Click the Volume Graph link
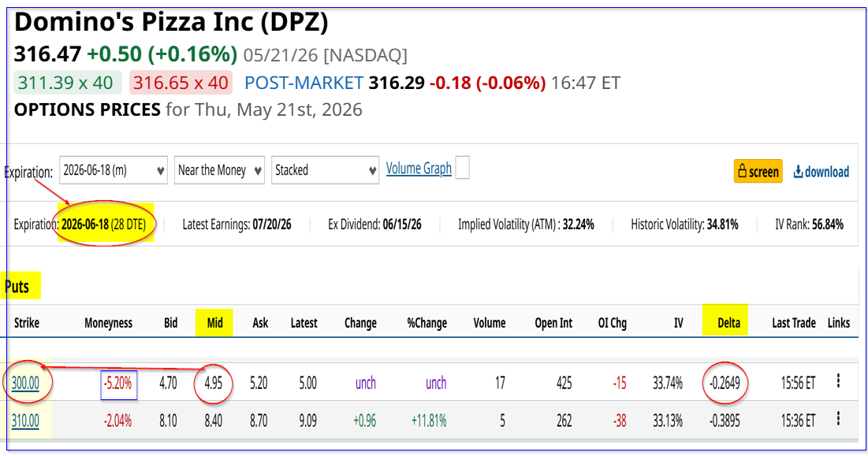 [x=419, y=169]
